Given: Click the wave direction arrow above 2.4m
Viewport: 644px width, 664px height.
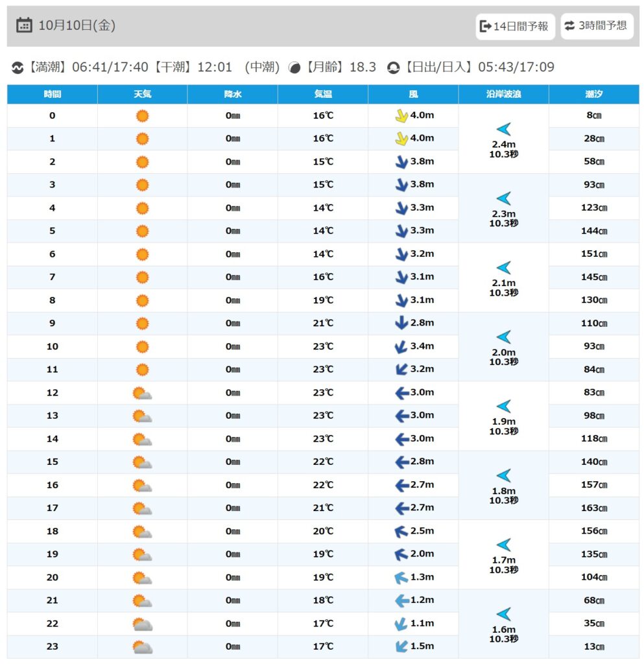Looking at the screenshot, I should click(503, 129).
